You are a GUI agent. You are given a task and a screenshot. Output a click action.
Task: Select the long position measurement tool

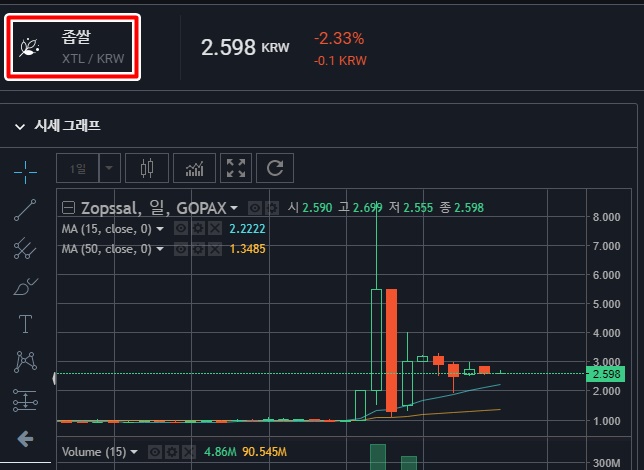coord(25,400)
